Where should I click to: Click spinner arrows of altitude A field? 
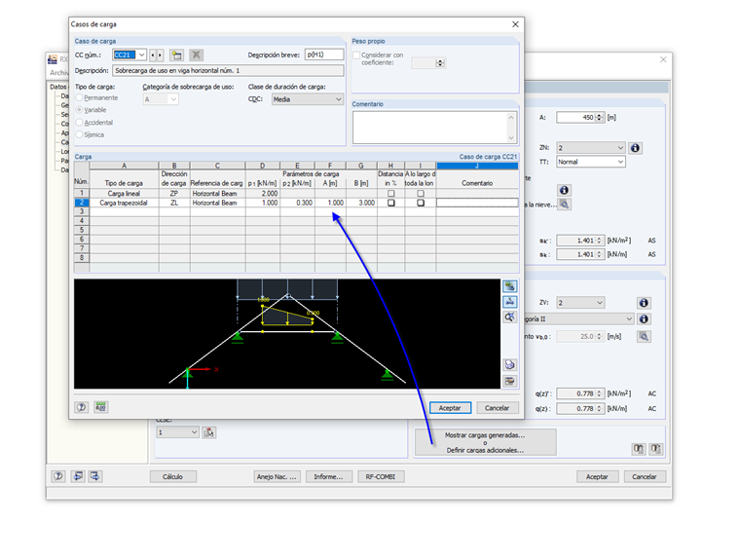pyautogui.click(x=600, y=118)
